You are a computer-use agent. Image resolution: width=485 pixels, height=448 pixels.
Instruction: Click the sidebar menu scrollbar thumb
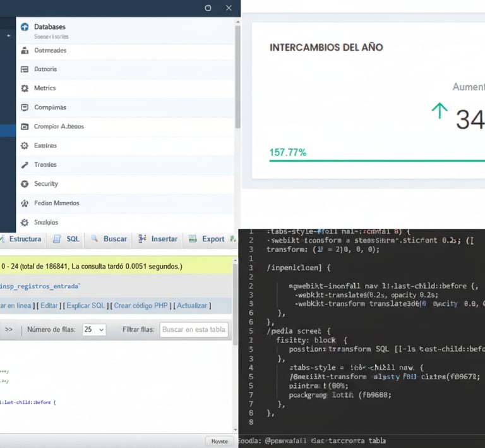pyautogui.click(x=237, y=76)
